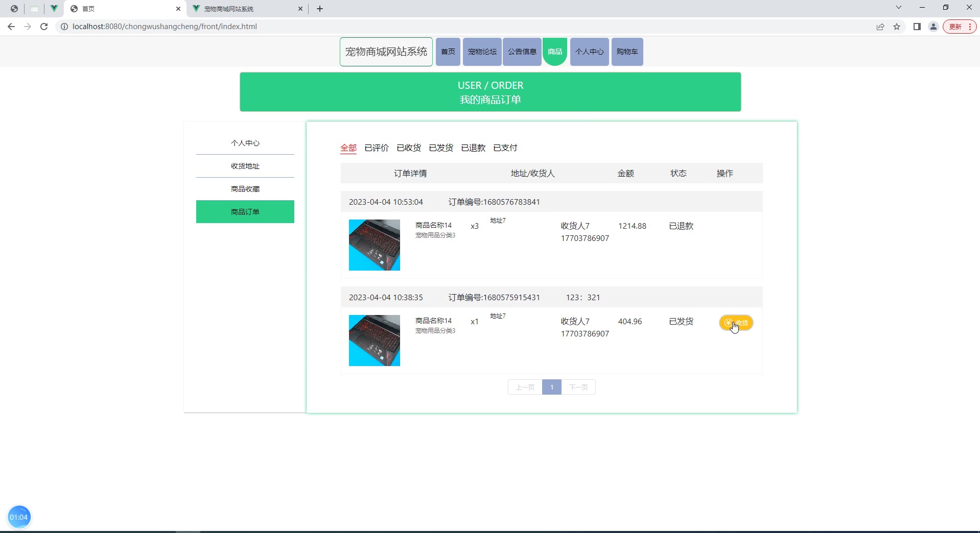Image resolution: width=980 pixels, height=533 pixels.
Task: Open 收货地址 in the sidebar
Action: click(245, 166)
